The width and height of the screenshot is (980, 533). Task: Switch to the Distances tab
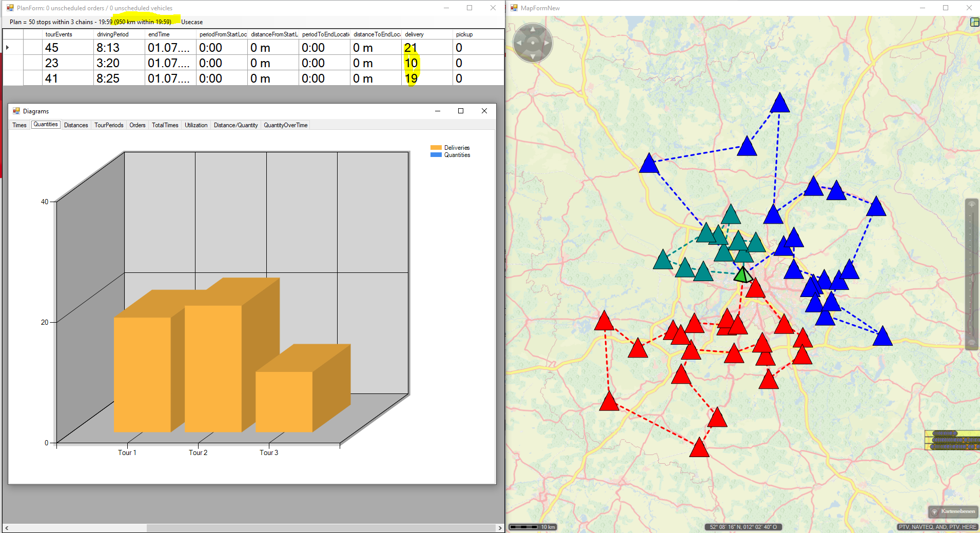(x=76, y=125)
